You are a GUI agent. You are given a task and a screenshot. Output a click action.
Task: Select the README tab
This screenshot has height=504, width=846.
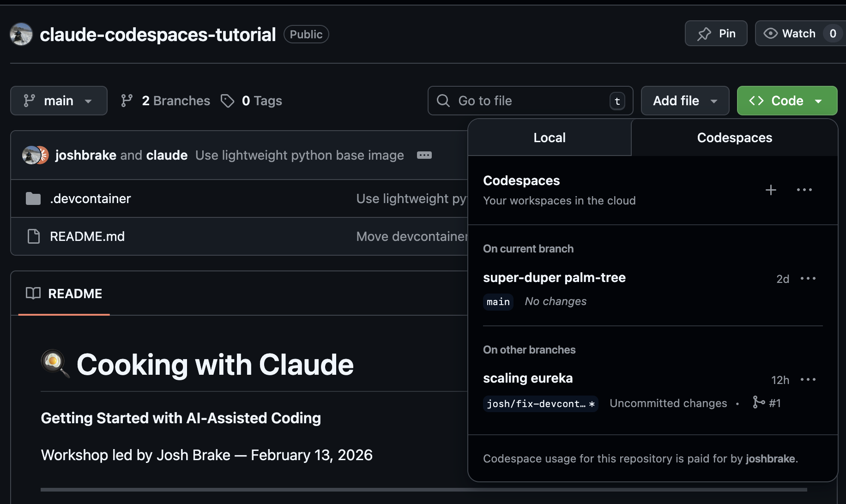coord(64,294)
